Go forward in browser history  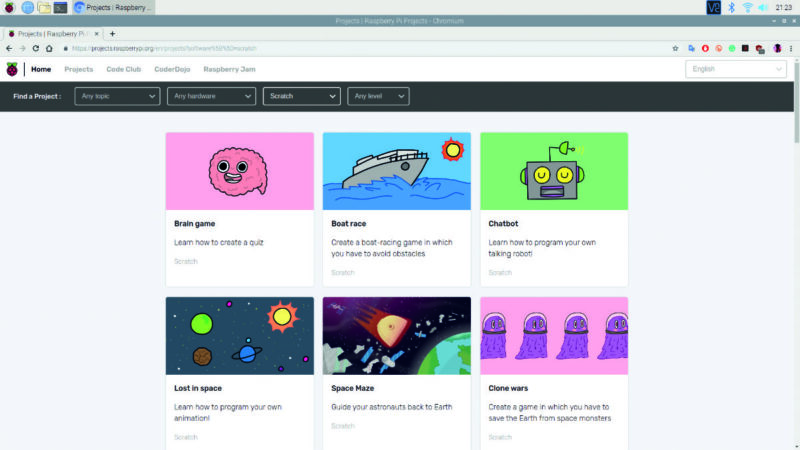pos(22,48)
